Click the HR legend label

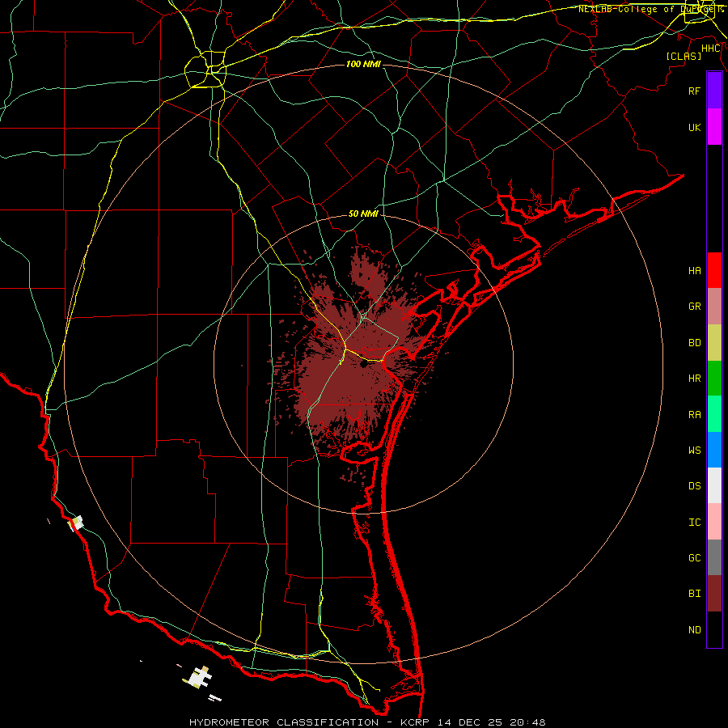coord(695,379)
